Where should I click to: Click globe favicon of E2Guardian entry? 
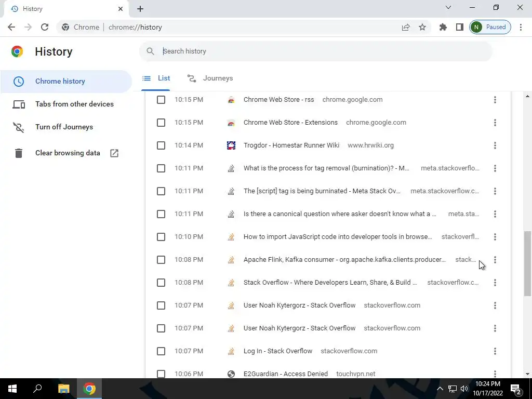[231, 374]
